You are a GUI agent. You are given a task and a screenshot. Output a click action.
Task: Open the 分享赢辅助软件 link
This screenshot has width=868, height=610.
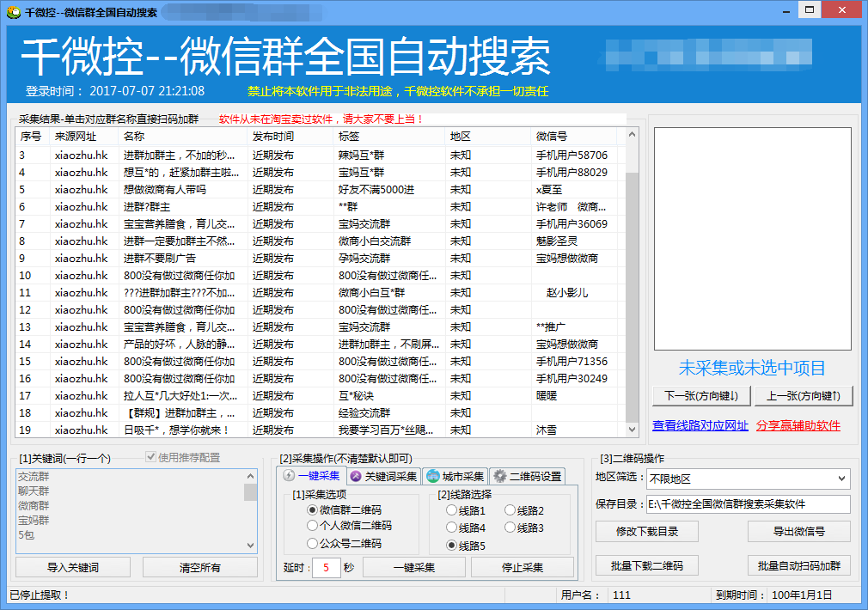(x=798, y=425)
